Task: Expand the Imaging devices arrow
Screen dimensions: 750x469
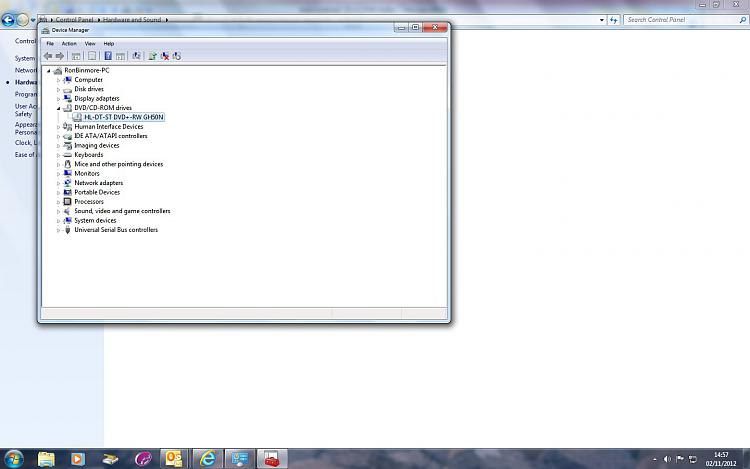Action: tap(58, 146)
